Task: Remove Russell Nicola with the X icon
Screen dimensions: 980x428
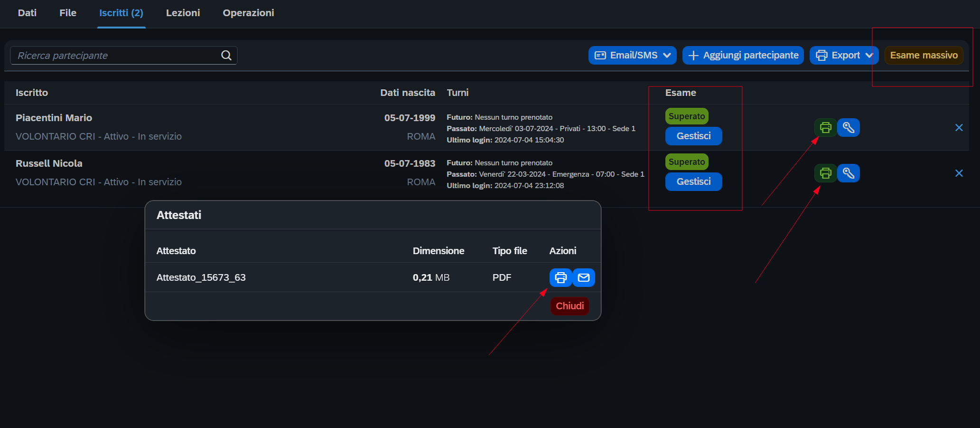Action: (959, 173)
